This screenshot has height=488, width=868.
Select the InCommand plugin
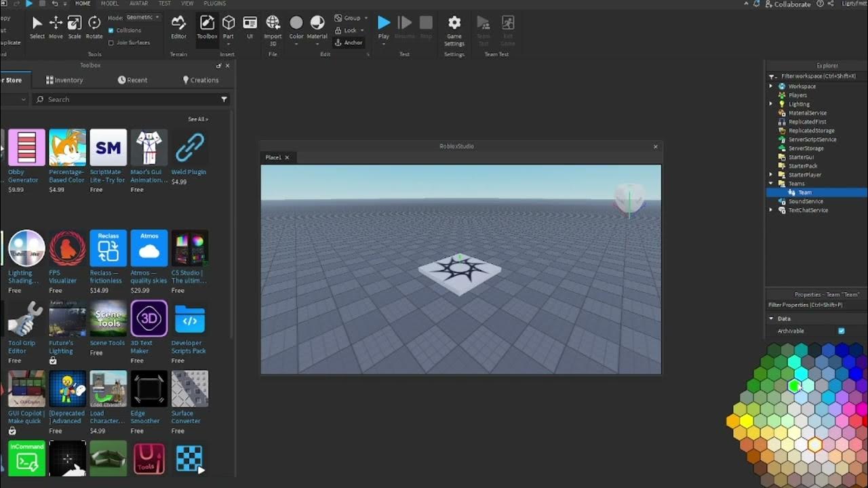[26, 458]
